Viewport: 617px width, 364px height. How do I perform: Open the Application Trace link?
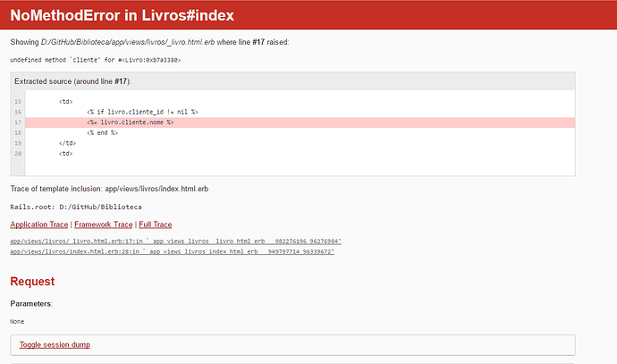point(39,224)
